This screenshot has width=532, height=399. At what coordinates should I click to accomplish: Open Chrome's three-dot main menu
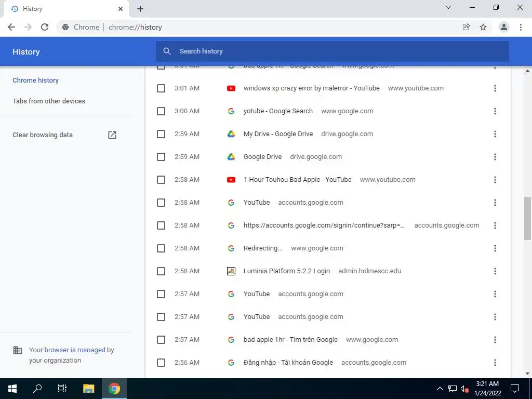coord(521,27)
